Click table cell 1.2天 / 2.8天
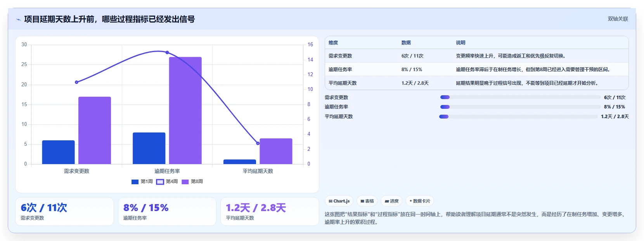 click(415, 83)
